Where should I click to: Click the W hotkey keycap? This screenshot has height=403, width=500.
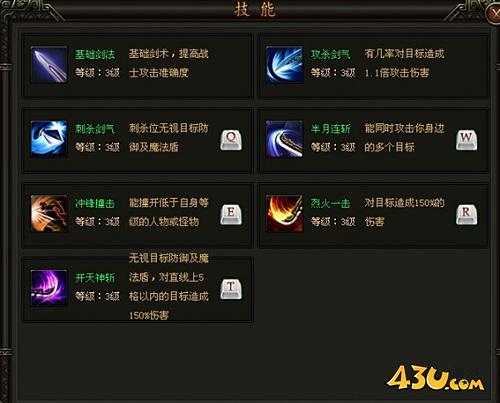click(467, 140)
